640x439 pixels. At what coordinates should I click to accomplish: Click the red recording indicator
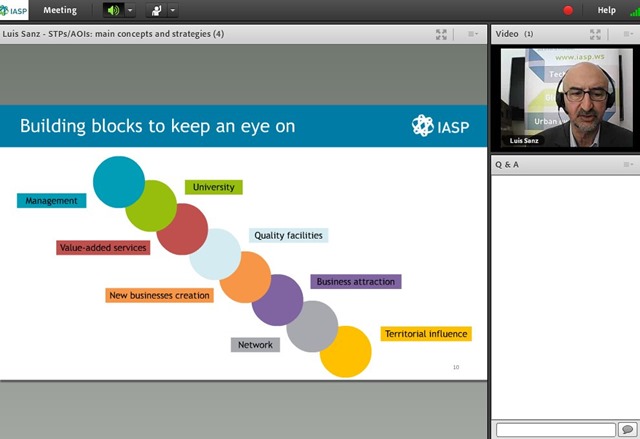568,10
